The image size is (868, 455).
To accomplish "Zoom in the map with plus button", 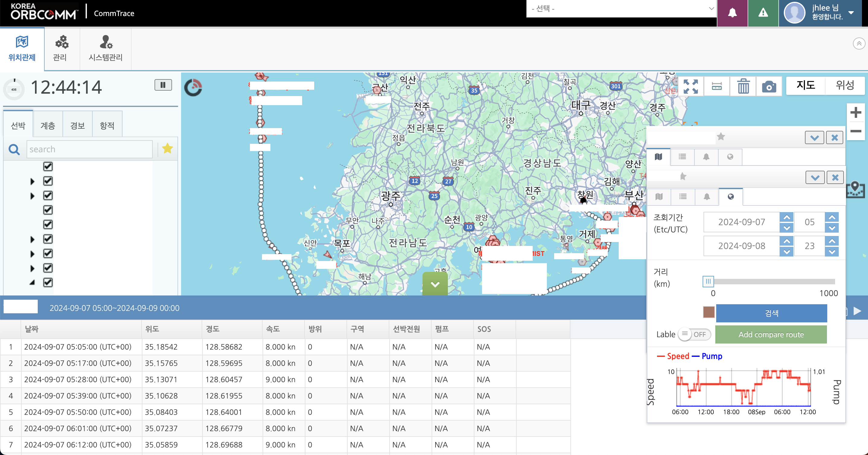I will tap(856, 113).
